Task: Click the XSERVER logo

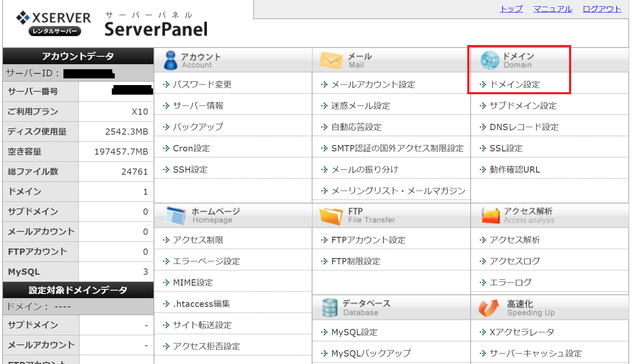Action: click(53, 23)
